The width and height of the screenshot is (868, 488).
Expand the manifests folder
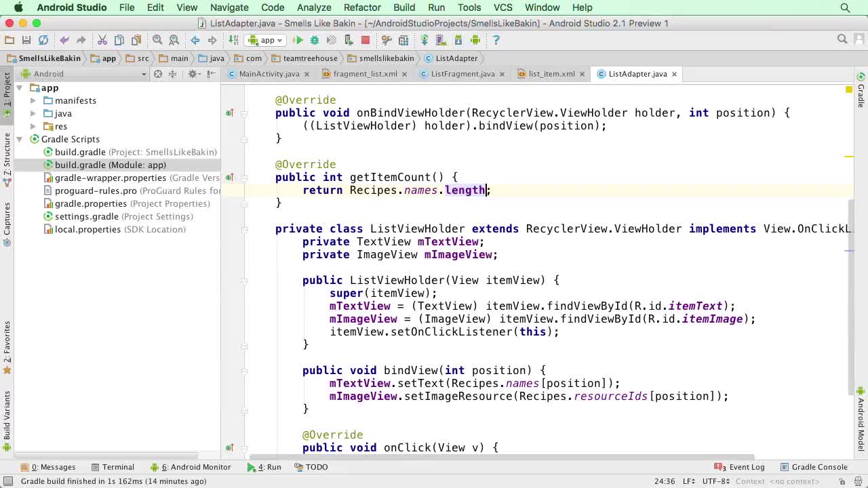click(x=33, y=101)
